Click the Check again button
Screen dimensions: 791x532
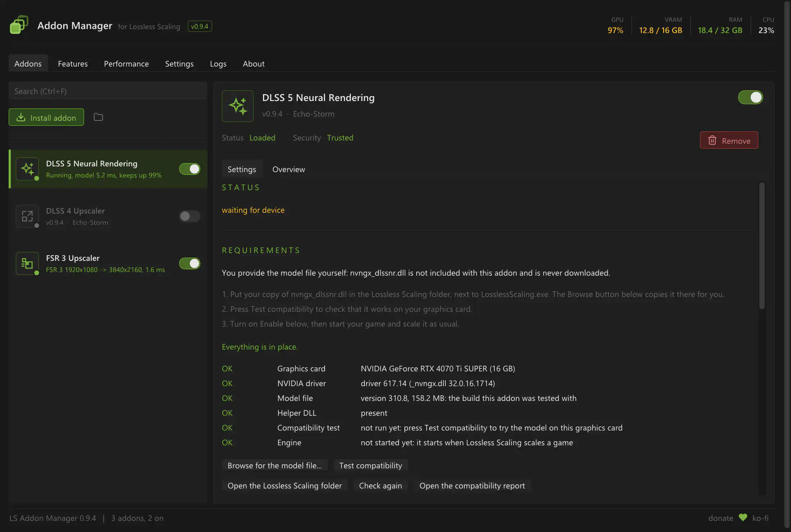pos(381,486)
